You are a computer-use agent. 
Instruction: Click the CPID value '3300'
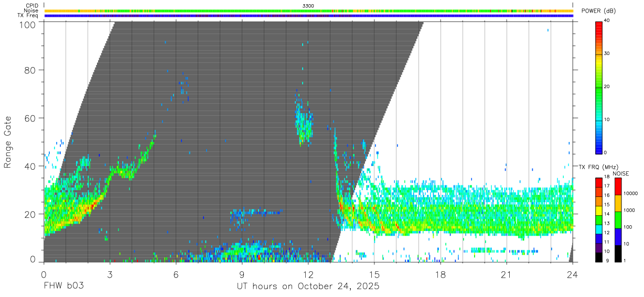coord(309,6)
